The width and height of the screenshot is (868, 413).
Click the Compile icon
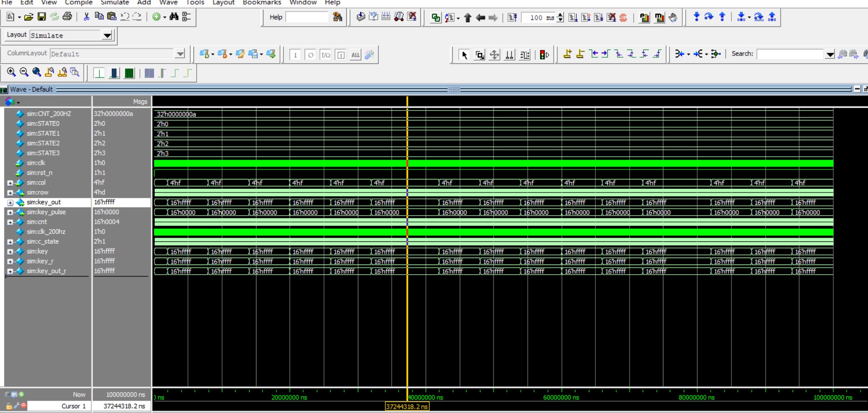coord(361,17)
